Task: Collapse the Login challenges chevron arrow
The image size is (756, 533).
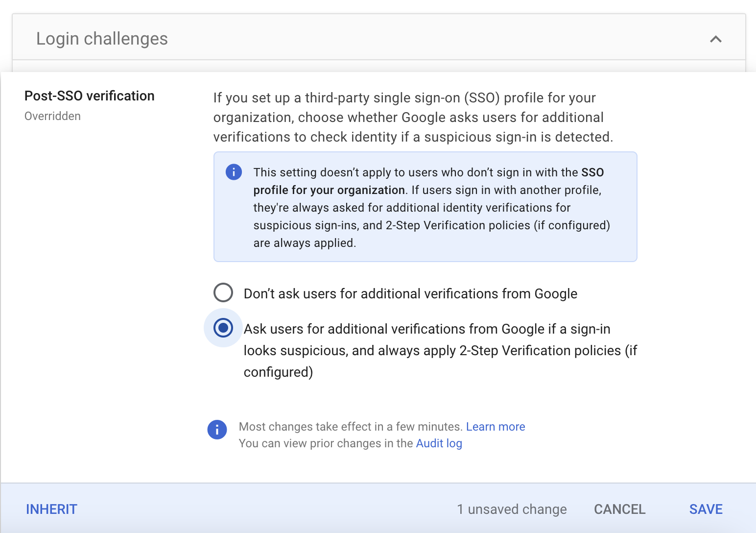Action: 715,39
